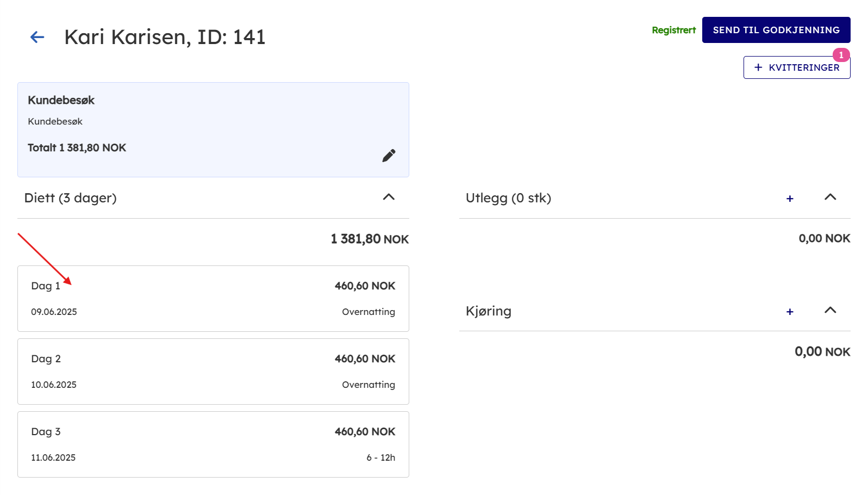This screenshot has width=868, height=495.
Task: Click the back arrow icon
Action: pyautogui.click(x=37, y=37)
